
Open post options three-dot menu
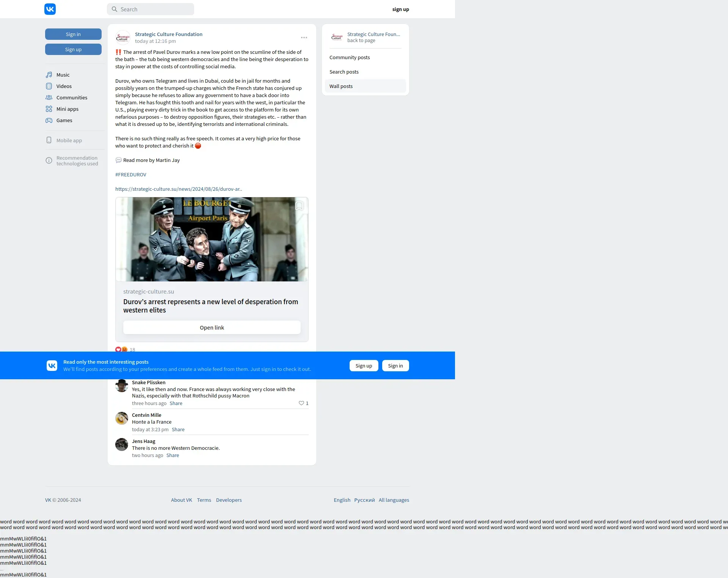coord(304,38)
